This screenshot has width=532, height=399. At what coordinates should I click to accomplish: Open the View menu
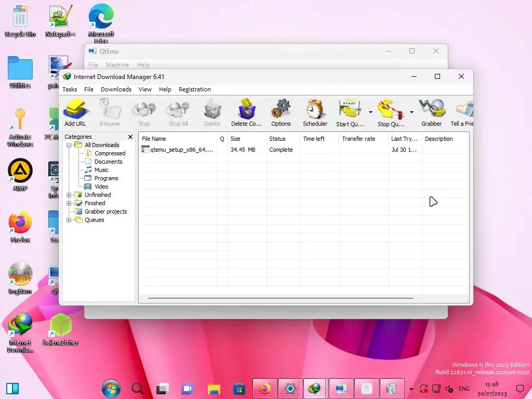point(145,89)
